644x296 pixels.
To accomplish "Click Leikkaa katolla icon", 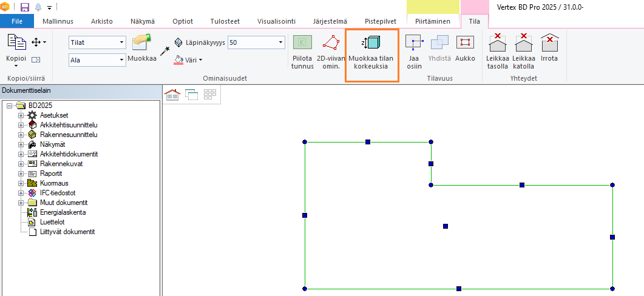I will (523, 52).
